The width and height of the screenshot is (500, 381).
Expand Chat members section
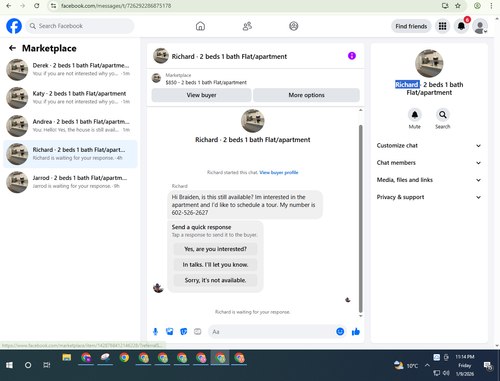429,163
